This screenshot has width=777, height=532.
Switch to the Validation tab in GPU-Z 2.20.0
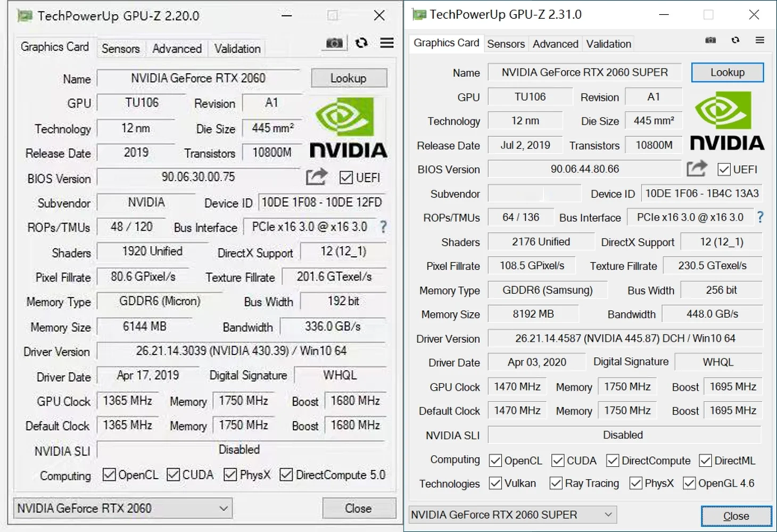point(237,48)
